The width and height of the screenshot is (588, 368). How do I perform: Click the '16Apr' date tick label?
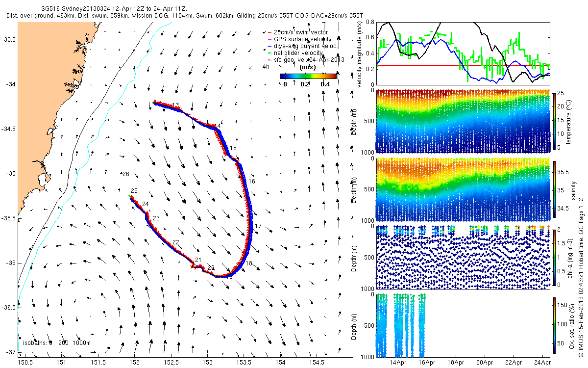(x=427, y=362)
